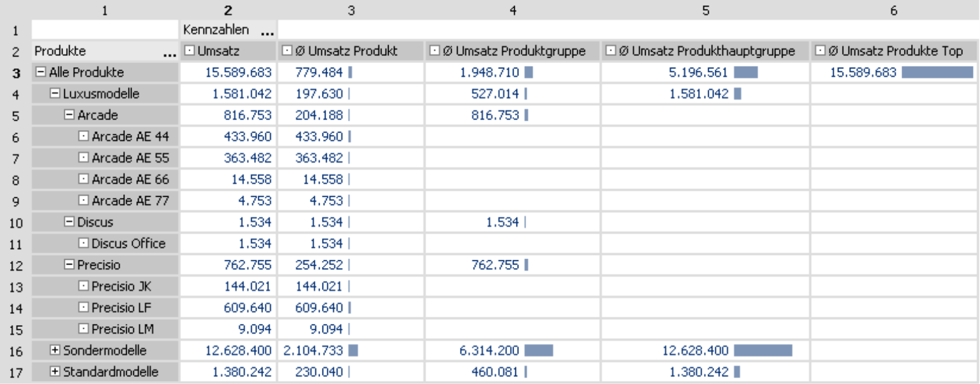
Task: Click value 460.081 in Standardmodelle row
Action: (495, 371)
